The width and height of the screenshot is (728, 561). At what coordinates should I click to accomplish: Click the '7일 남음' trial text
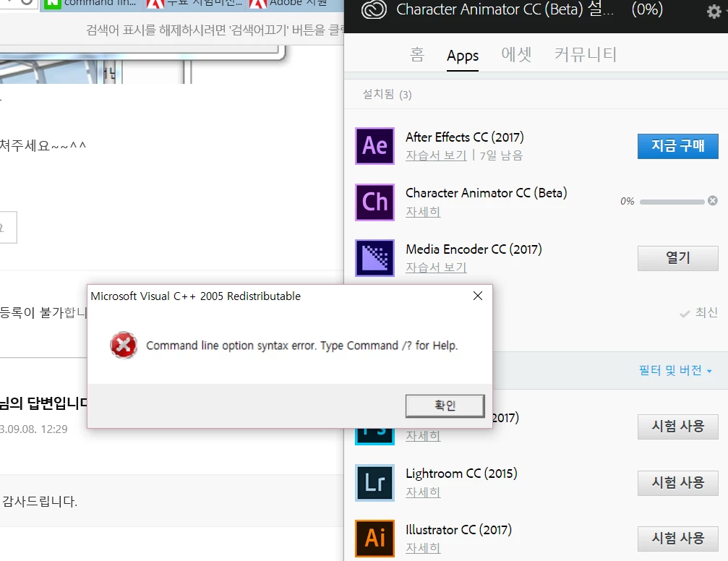(501, 155)
